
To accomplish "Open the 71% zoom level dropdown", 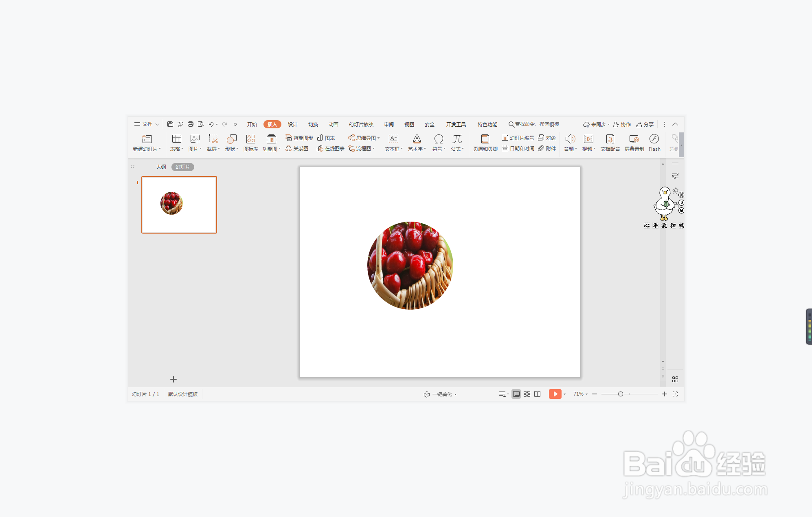I will tap(580, 394).
